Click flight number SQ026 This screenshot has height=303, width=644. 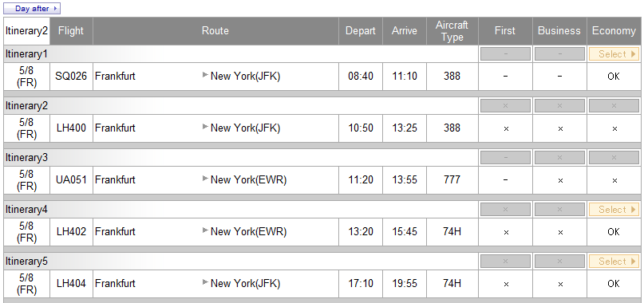pos(71,76)
